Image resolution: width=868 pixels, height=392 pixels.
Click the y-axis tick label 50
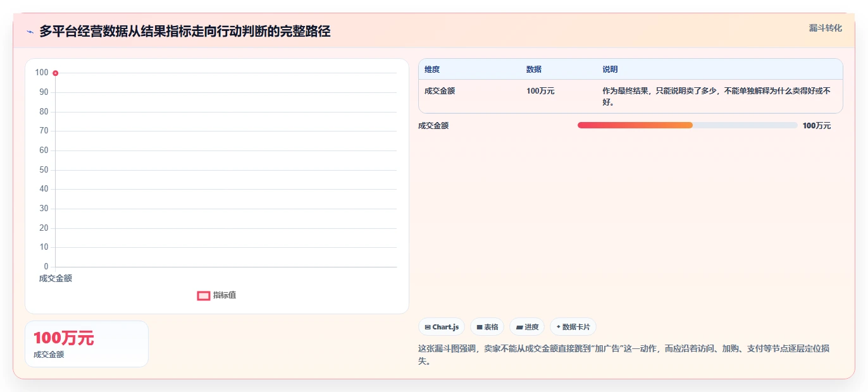pyautogui.click(x=44, y=170)
